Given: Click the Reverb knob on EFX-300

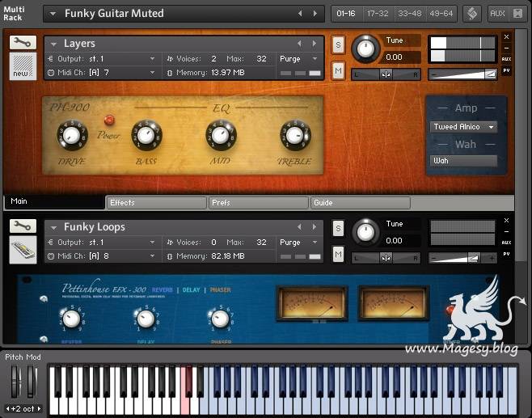Looking at the screenshot, I should [x=72, y=319].
